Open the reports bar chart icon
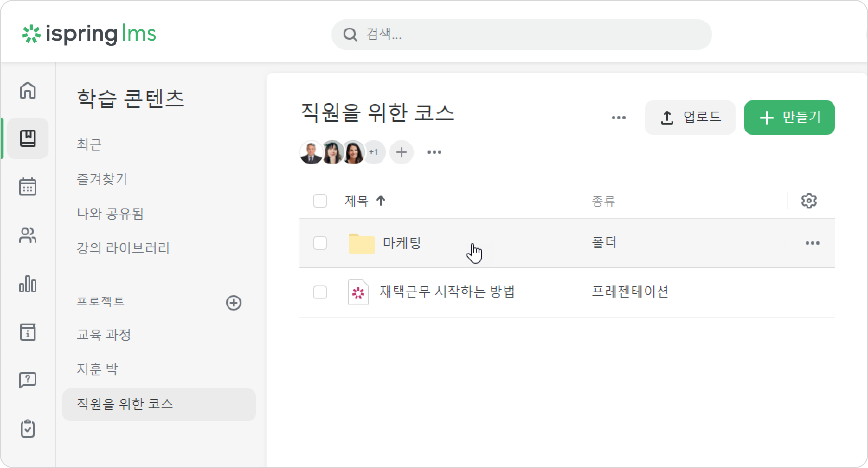This screenshot has height=468, width=868. (x=28, y=284)
